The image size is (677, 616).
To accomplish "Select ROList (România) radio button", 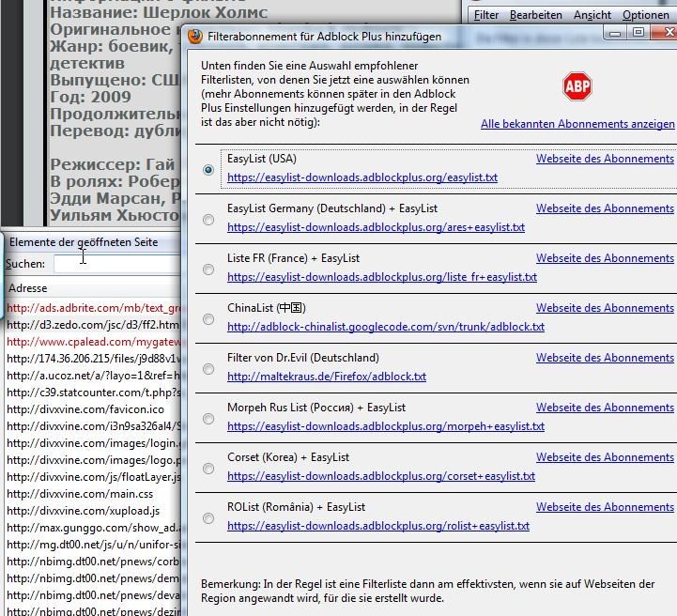I will pyautogui.click(x=208, y=518).
